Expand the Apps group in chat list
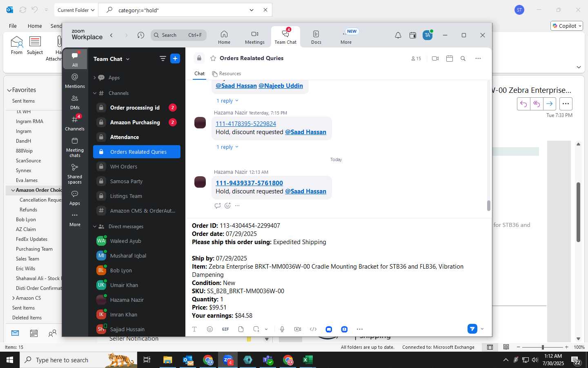The image size is (588, 368). (94, 78)
